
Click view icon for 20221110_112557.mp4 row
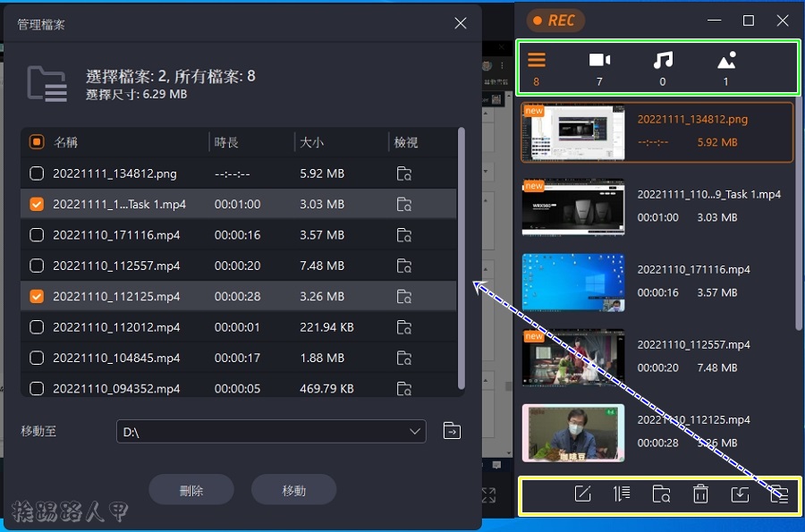tap(404, 266)
